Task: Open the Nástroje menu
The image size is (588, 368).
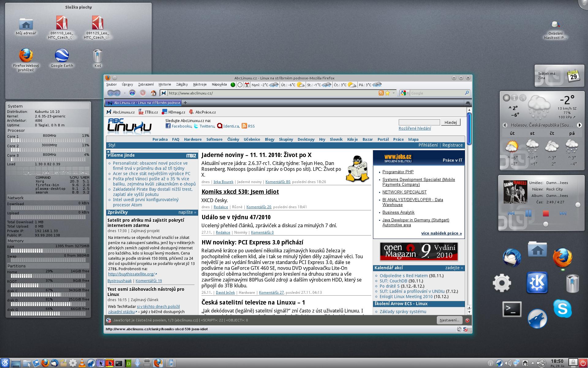Action: pos(200,85)
